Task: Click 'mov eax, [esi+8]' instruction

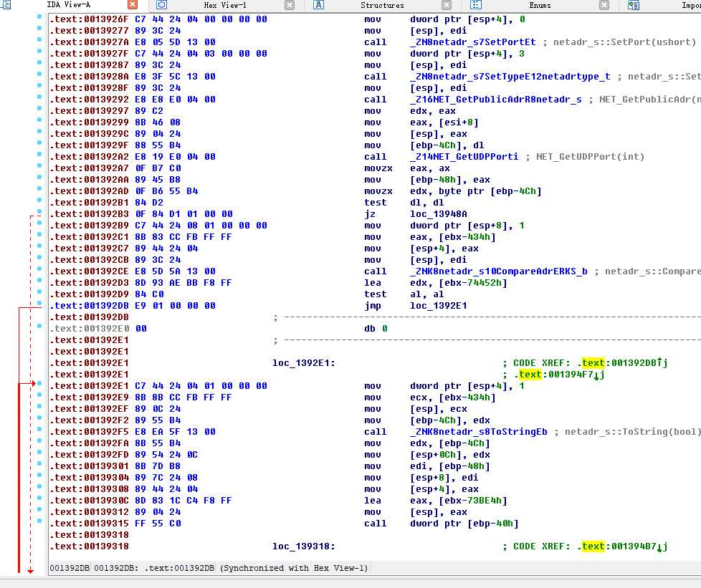Action: click(x=421, y=122)
